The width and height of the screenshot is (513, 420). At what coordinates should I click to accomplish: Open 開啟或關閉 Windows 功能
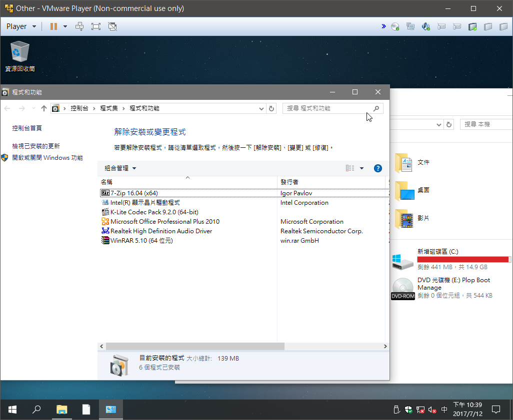pyautogui.click(x=47, y=158)
